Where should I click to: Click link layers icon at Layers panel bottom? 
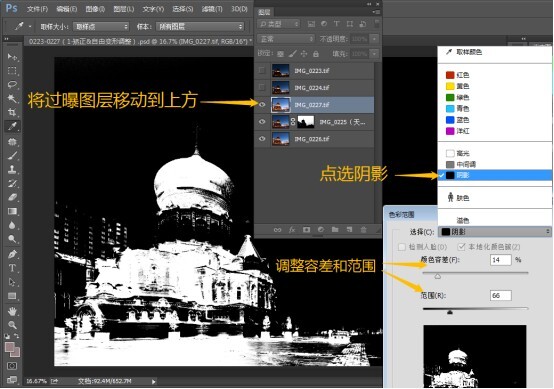pos(277,230)
